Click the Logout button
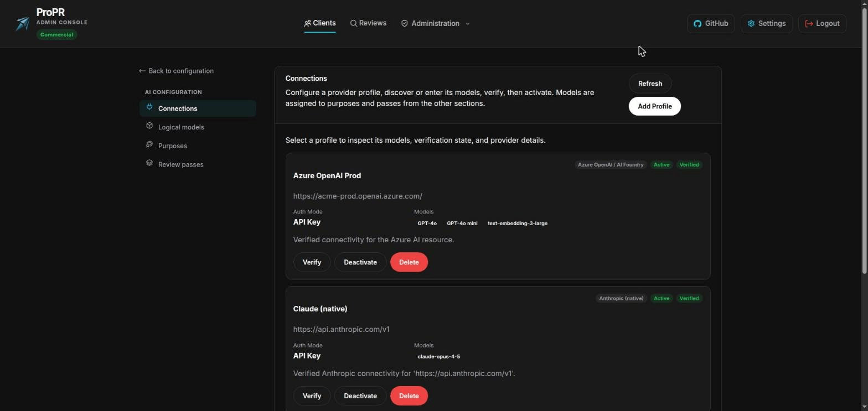The width and height of the screenshot is (868, 411). coord(822,24)
